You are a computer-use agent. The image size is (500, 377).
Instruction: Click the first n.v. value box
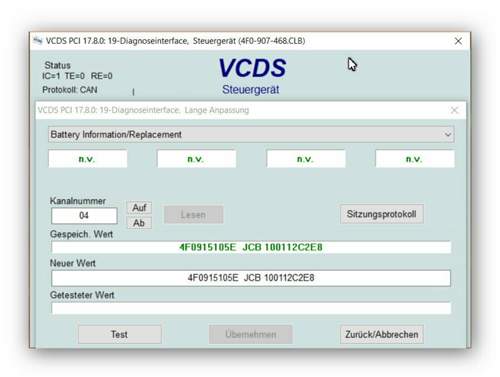(x=88, y=159)
